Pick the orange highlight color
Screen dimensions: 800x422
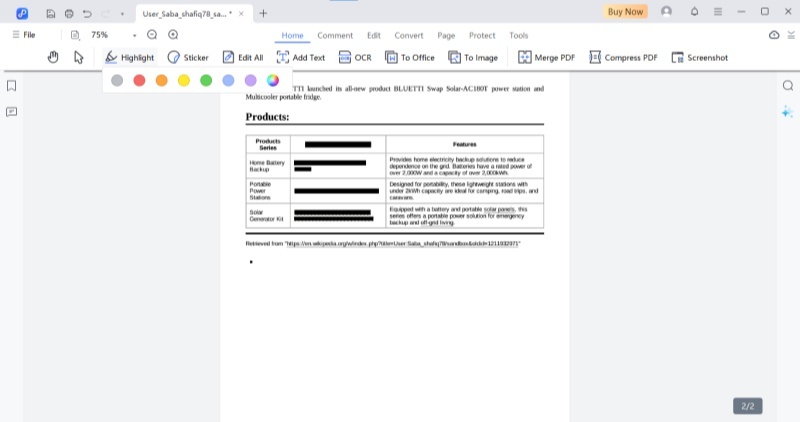point(161,80)
